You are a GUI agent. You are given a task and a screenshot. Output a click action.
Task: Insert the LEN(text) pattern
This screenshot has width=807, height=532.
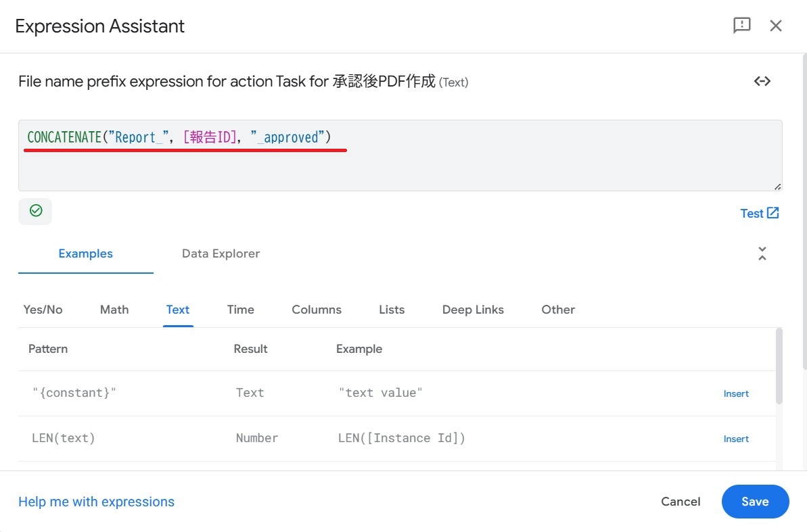[x=736, y=439]
